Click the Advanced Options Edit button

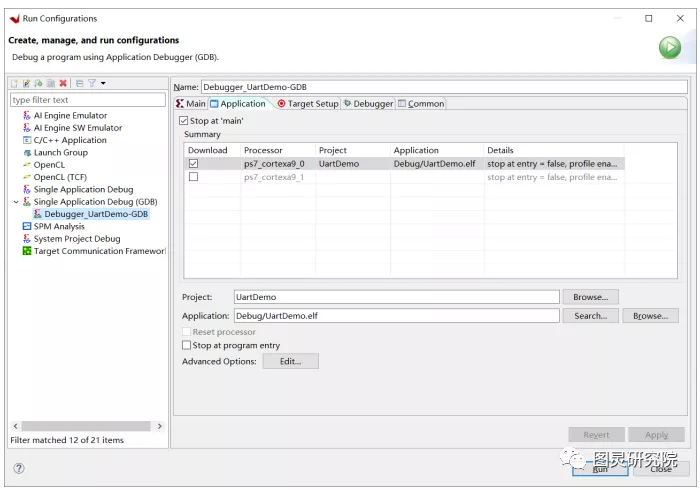(291, 361)
